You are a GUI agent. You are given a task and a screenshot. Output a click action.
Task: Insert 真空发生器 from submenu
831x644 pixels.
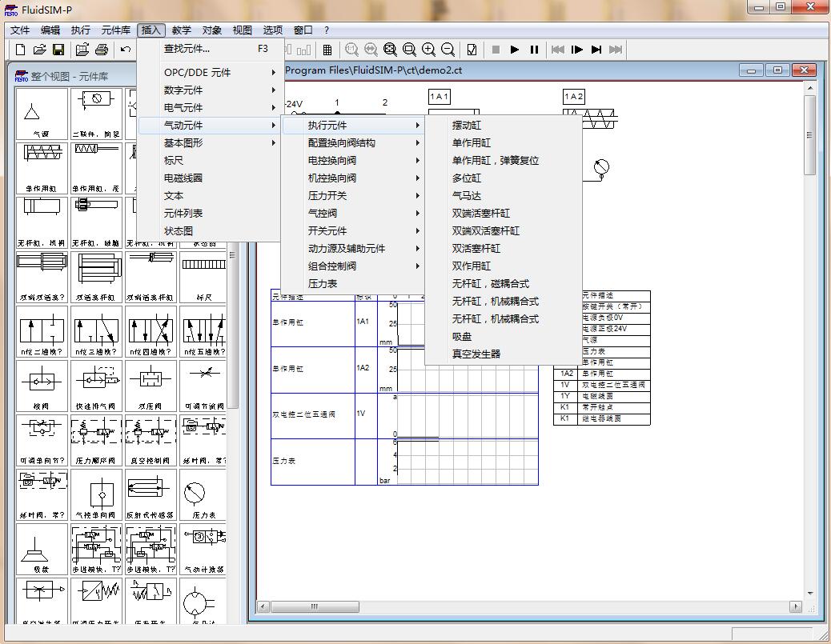pos(504,354)
